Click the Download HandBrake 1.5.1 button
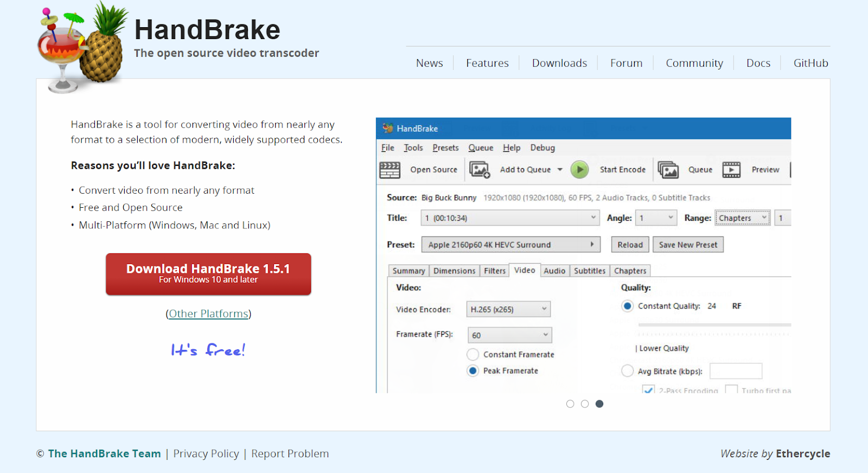 click(x=208, y=274)
